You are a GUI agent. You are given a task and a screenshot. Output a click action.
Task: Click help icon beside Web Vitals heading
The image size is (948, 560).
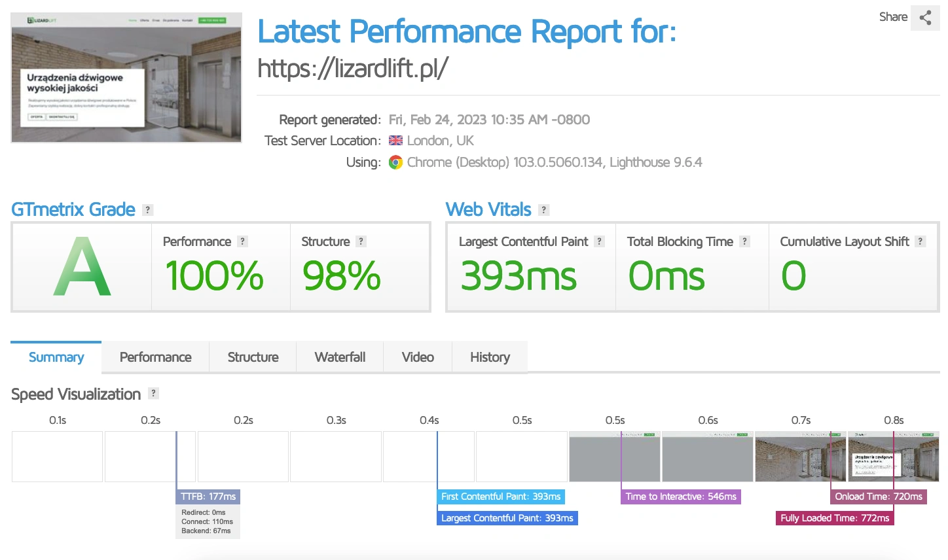pos(543,210)
